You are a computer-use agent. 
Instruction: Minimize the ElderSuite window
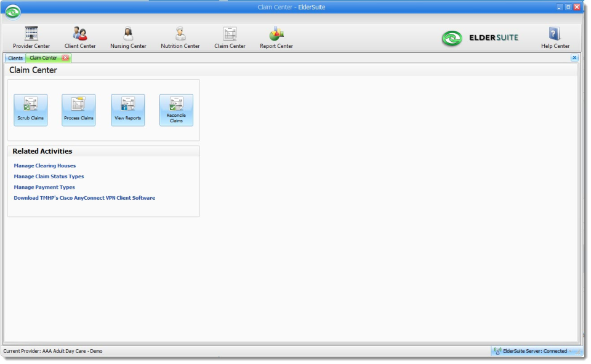tap(560, 7)
